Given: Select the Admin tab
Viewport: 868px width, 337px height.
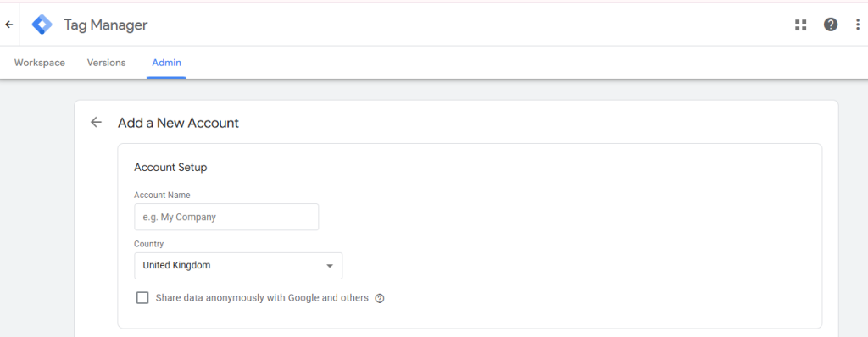Looking at the screenshot, I should [167, 63].
